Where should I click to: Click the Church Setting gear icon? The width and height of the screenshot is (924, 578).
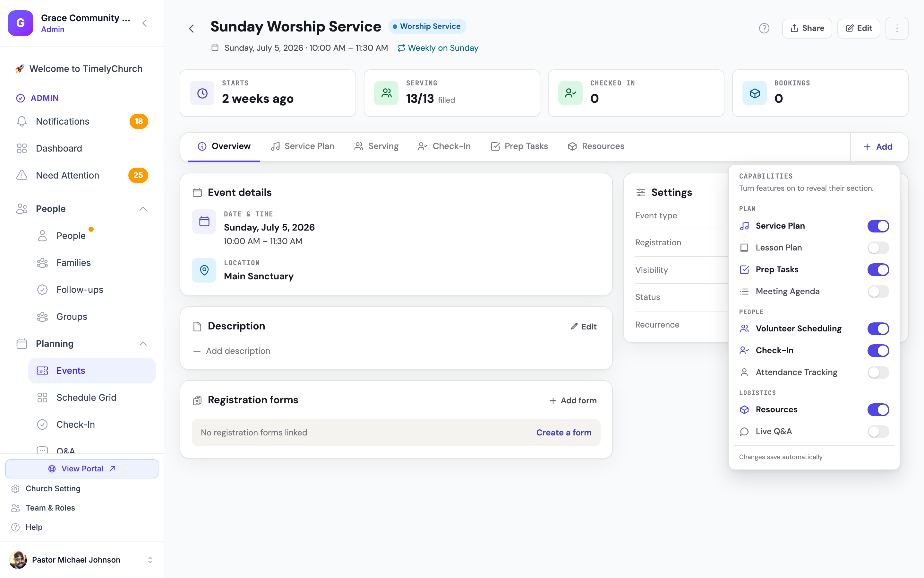pyautogui.click(x=15, y=488)
